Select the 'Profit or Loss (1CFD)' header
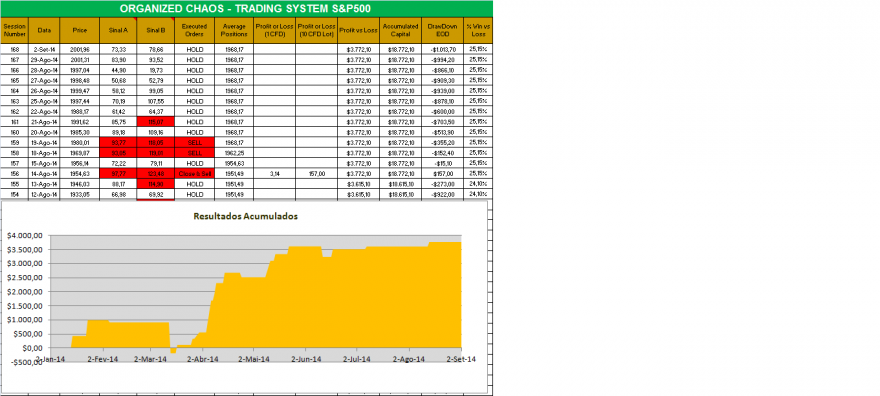The image size is (880, 396). (274, 30)
